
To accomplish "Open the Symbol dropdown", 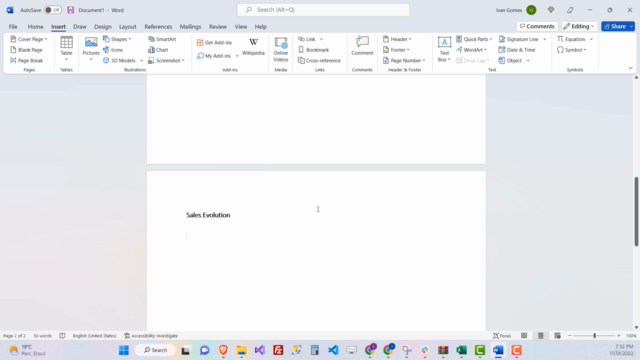I will (x=571, y=50).
